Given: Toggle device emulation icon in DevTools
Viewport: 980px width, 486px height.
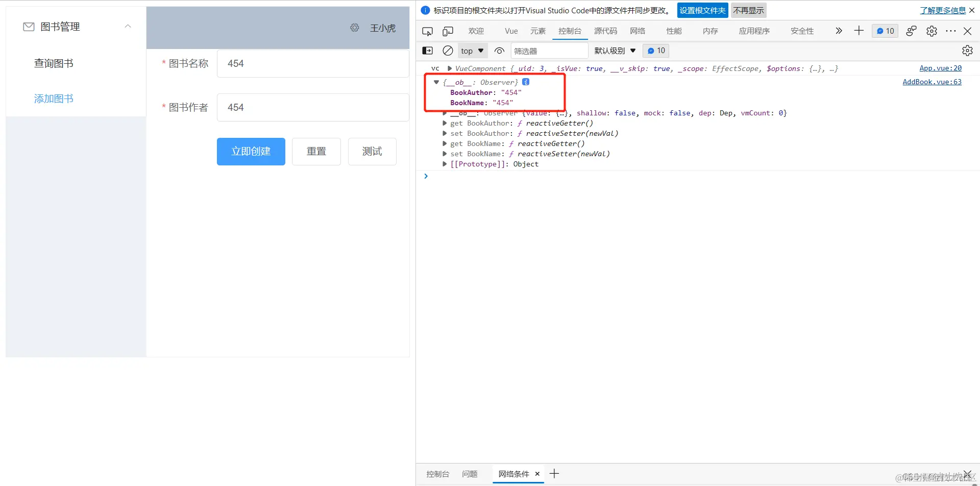Looking at the screenshot, I should (x=448, y=31).
